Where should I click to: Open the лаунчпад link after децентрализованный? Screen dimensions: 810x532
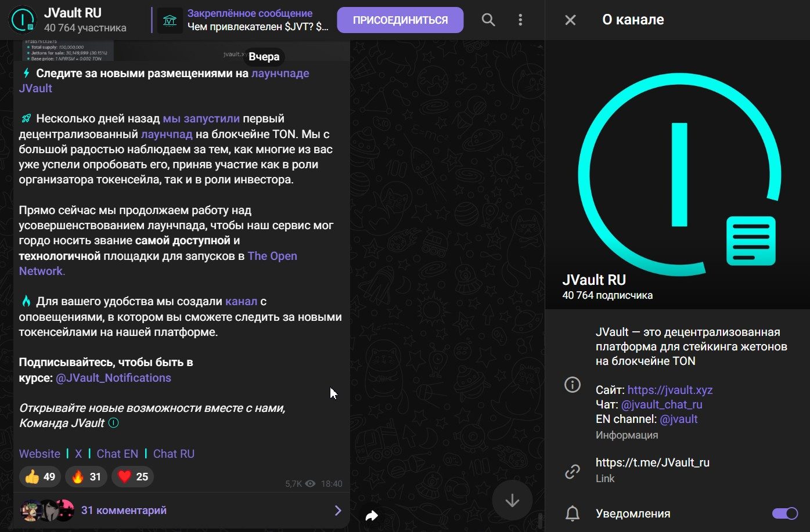point(167,134)
